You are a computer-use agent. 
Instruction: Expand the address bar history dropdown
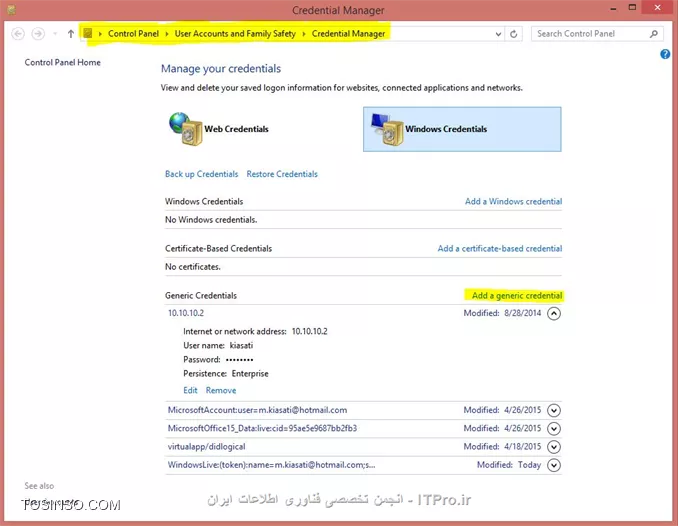click(x=499, y=34)
